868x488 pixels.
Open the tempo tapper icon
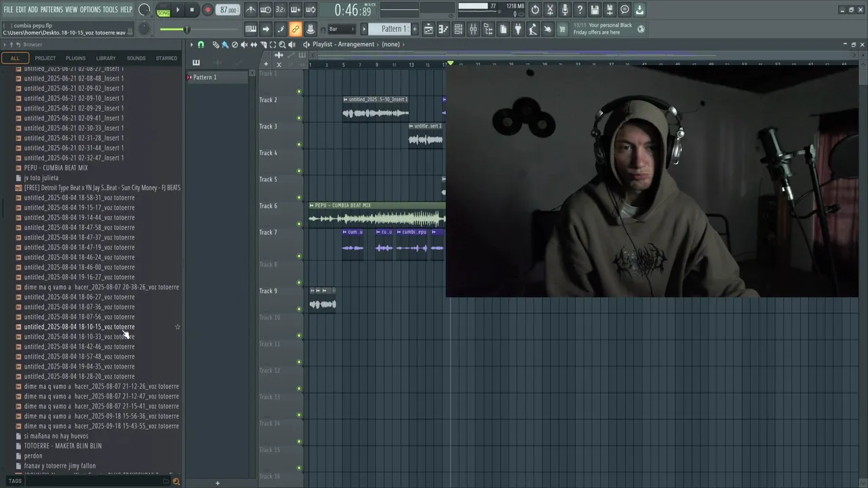pos(532,28)
